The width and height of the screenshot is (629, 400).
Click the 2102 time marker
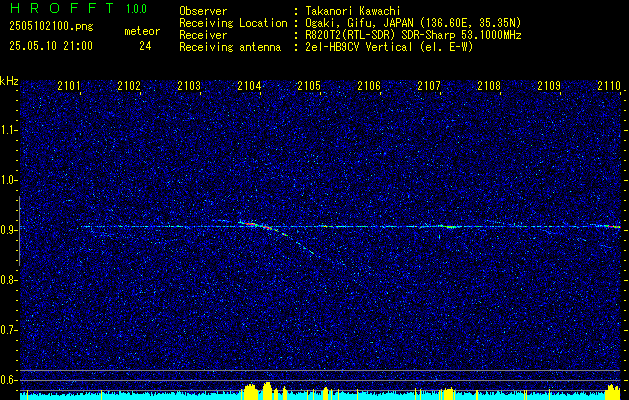(129, 86)
